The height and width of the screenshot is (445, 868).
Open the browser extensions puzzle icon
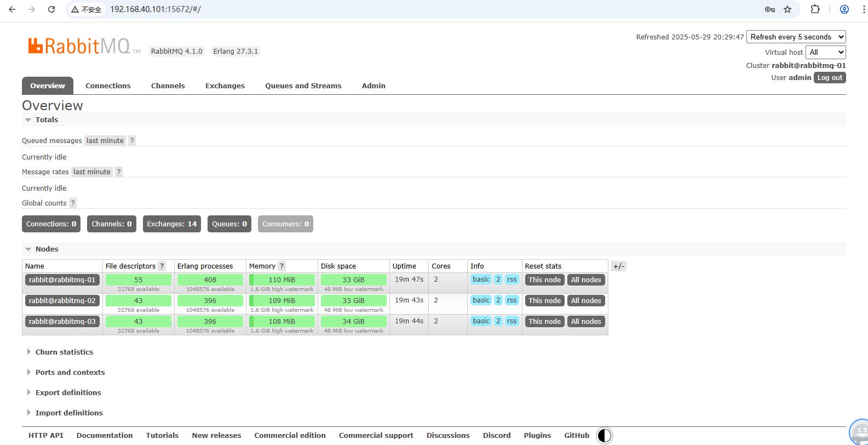815,9
